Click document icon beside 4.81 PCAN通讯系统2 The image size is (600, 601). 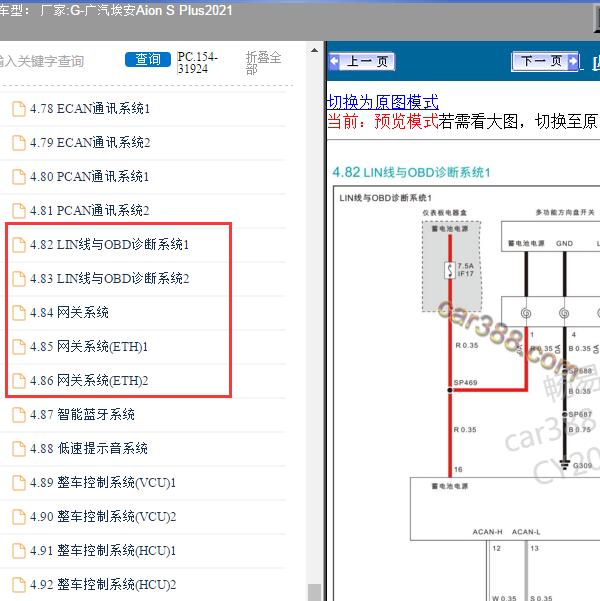18,210
